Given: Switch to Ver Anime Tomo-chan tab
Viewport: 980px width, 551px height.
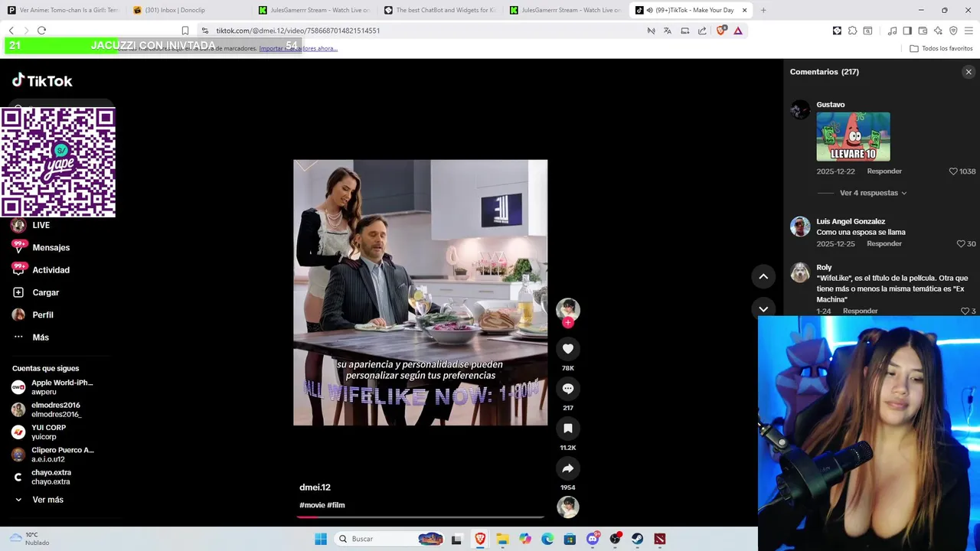Looking at the screenshot, I should click(63, 10).
